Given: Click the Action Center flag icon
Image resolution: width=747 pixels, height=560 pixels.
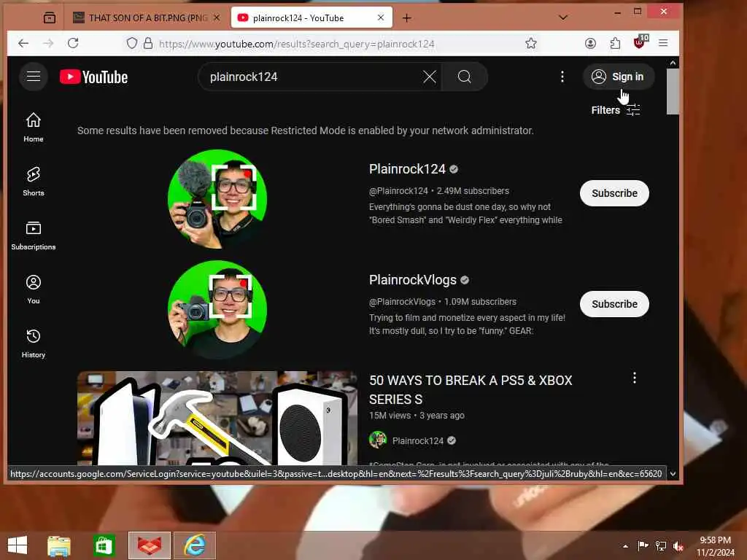Looking at the screenshot, I should 643,545.
